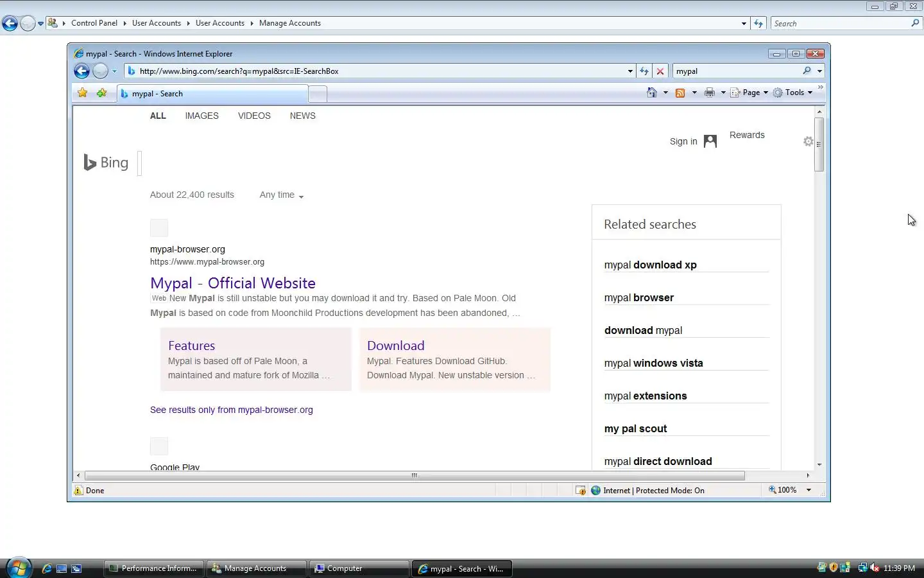Click Switch between windows quick launch icon
The image size is (924, 578).
76,568
